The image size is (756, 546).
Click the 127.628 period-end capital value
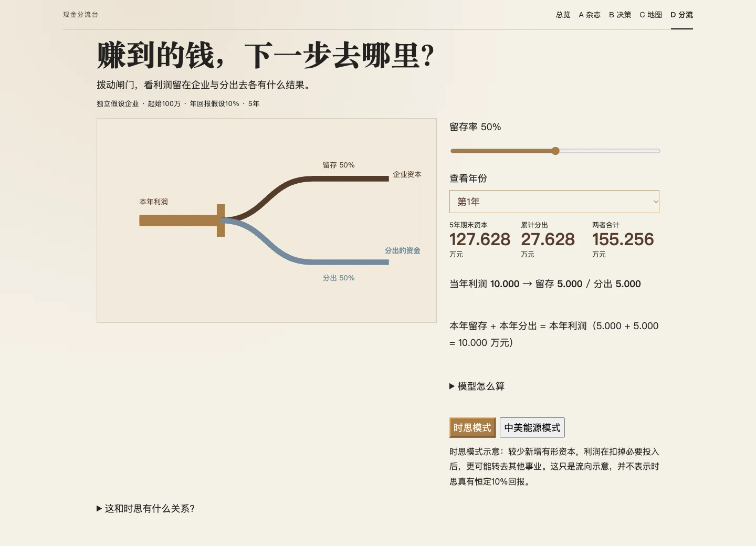(x=480, y=239)
